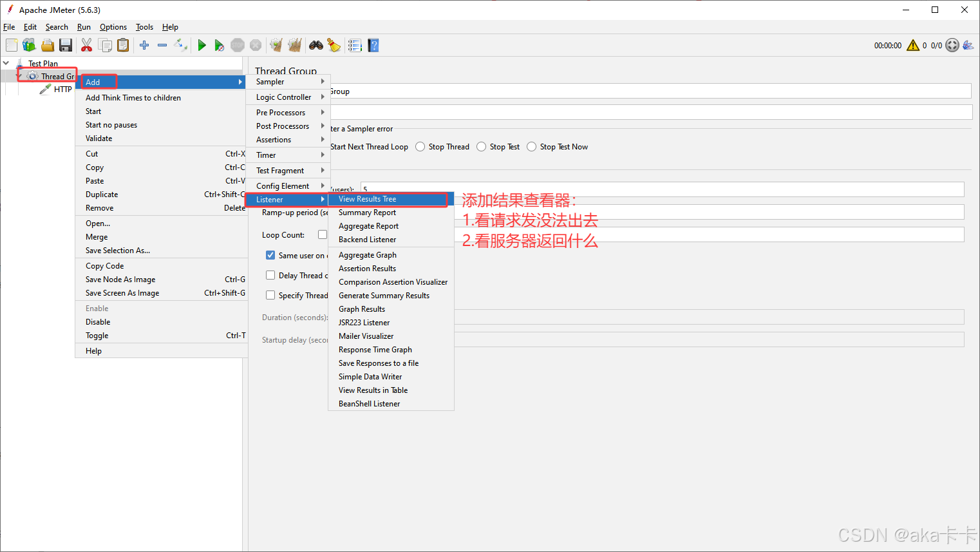Select Validate in context menu
The height and width of the screenshot is (552, 980).
pos(160,138)
